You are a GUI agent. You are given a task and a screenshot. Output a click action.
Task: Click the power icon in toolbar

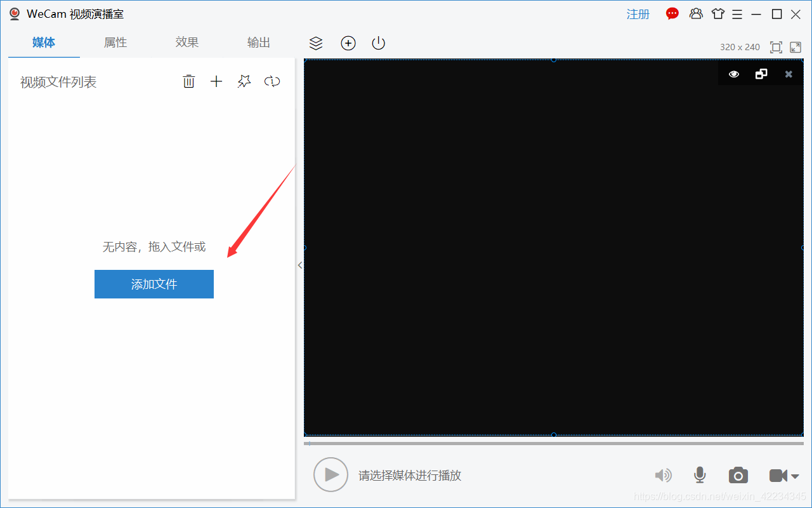tap(379, 43)
